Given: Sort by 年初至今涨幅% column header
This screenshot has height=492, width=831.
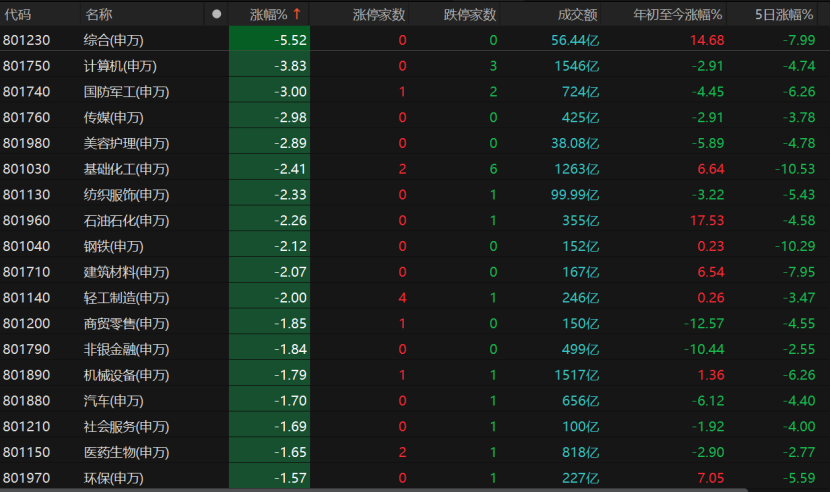Looking at the screenshot, I should coord(678,15).
